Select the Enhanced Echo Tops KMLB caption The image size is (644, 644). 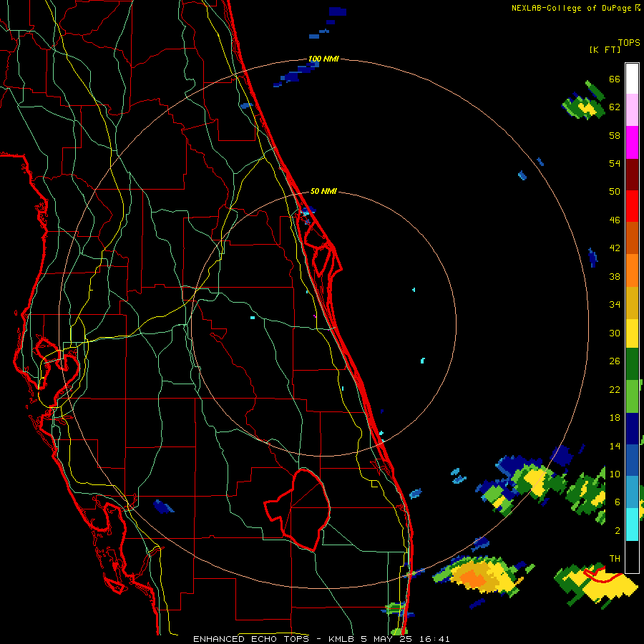[321, 639]
